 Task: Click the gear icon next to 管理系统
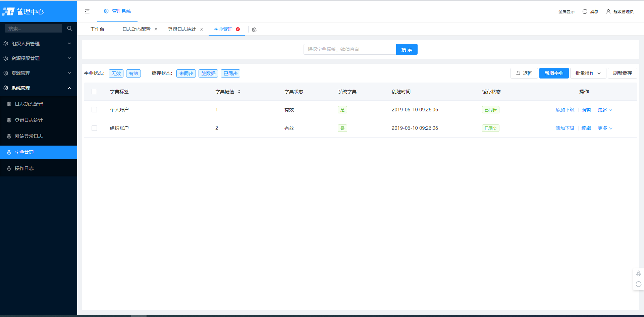106,11
